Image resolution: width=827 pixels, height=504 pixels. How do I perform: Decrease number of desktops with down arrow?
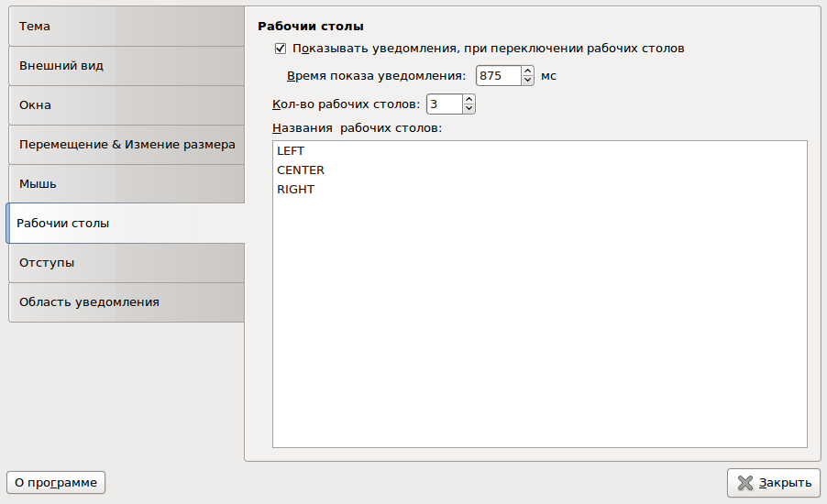click(x=469, y=109)
